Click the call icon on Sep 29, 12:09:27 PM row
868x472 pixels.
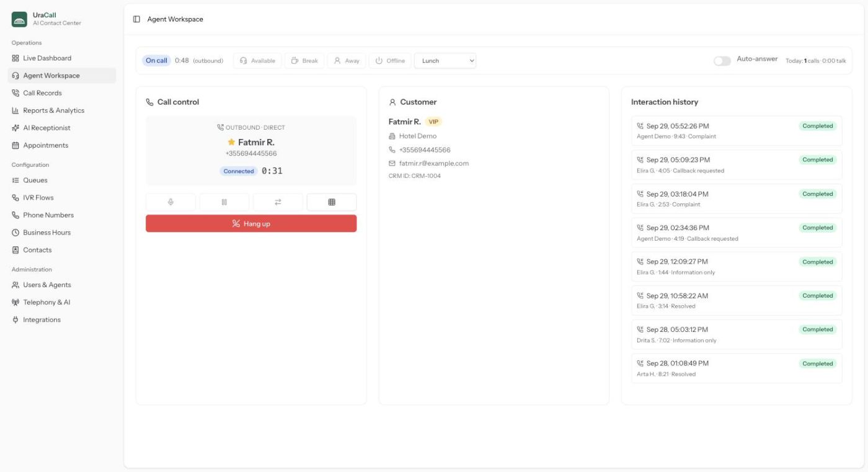pyautogui.click(x=640, y=262)
